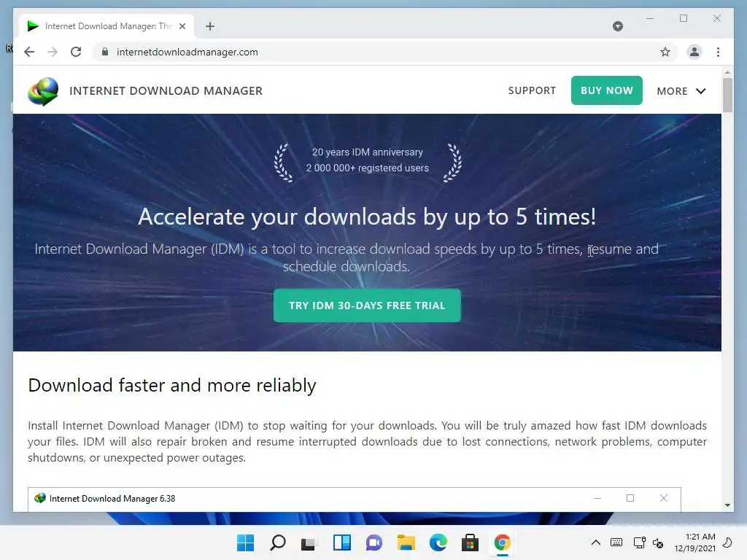Show hidden system tray icons chevron

[595, 542]
